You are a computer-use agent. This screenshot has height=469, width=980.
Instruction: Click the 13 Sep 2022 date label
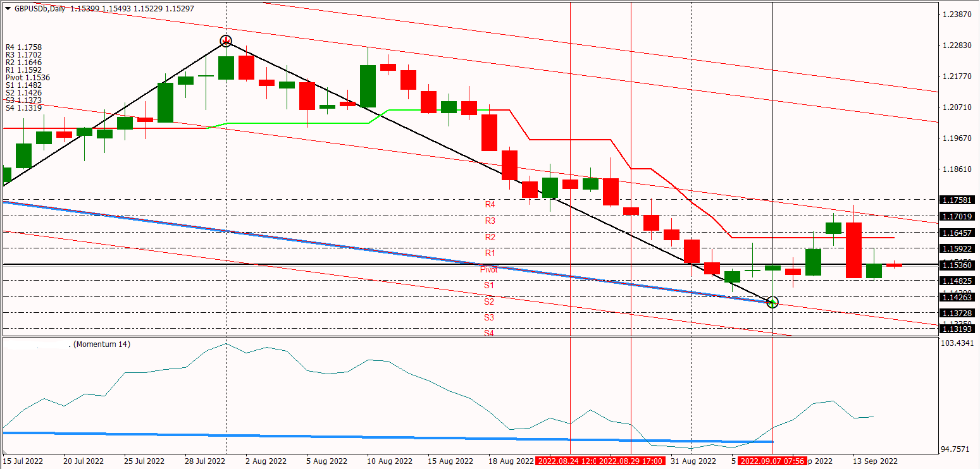tap(874, 461)
